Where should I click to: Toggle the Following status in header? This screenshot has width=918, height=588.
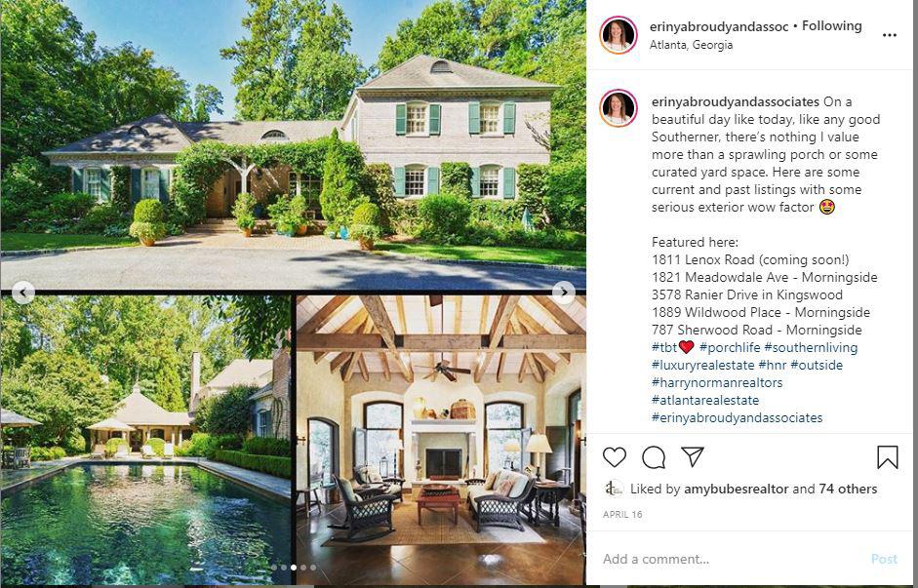pos(831,25)
